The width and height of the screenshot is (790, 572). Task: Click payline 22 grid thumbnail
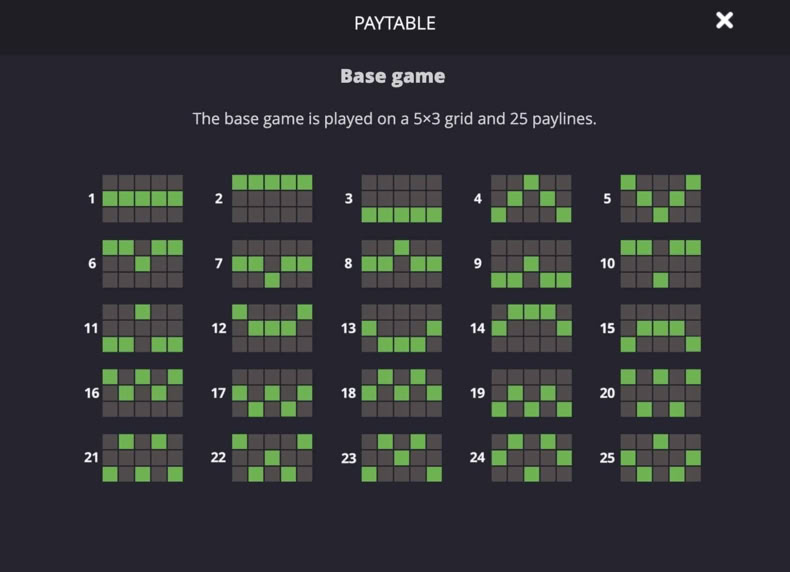pyautogui.click(x=272, y=458)
